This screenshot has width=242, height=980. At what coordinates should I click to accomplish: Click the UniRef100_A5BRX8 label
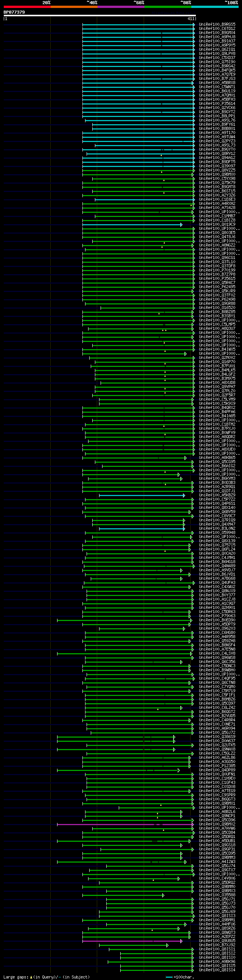click(217, 83)
